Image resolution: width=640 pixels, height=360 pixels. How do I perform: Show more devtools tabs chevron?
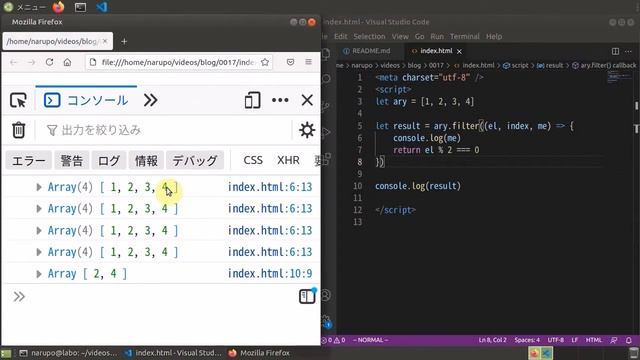tap(151, 100)
